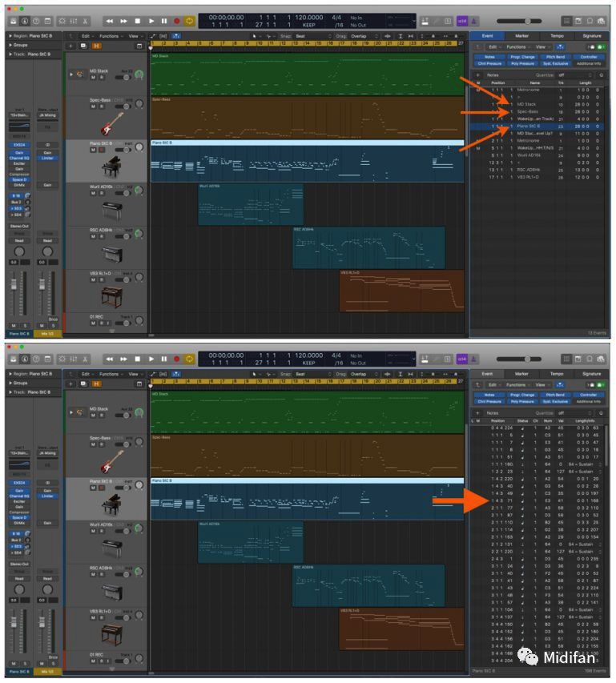Toggle purple count-in button in top window

pos(461,21)
